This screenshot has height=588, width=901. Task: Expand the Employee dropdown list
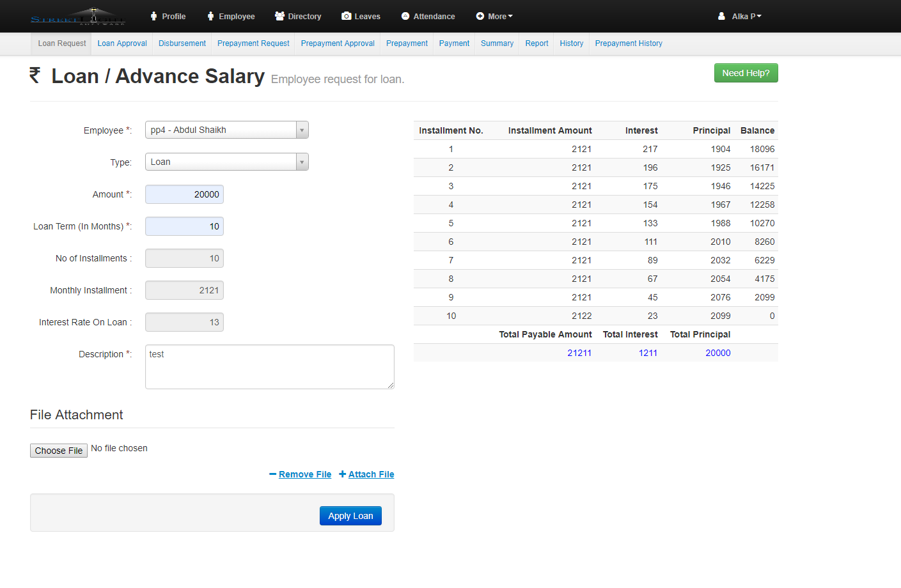point(302,130)
